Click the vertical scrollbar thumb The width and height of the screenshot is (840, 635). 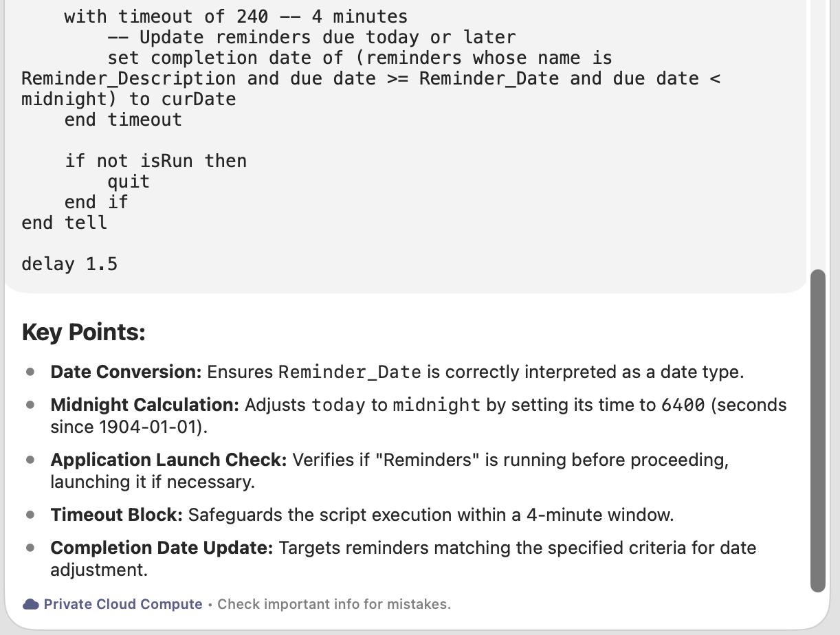click(817, 430)
